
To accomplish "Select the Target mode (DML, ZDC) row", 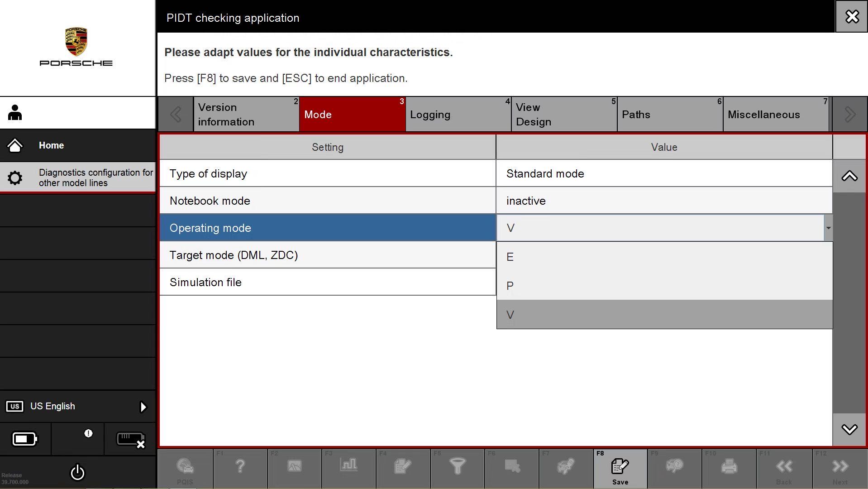I will click(328, 255).
